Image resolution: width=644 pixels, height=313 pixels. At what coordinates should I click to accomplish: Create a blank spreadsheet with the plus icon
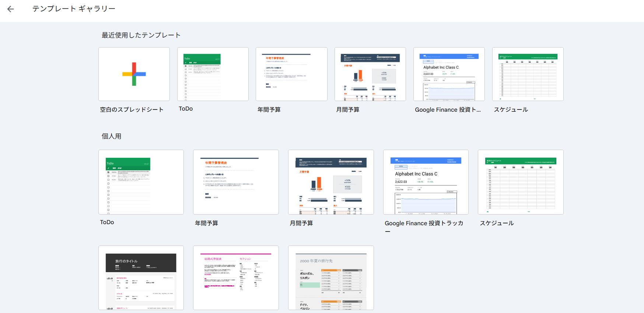[x=134, y=74]
